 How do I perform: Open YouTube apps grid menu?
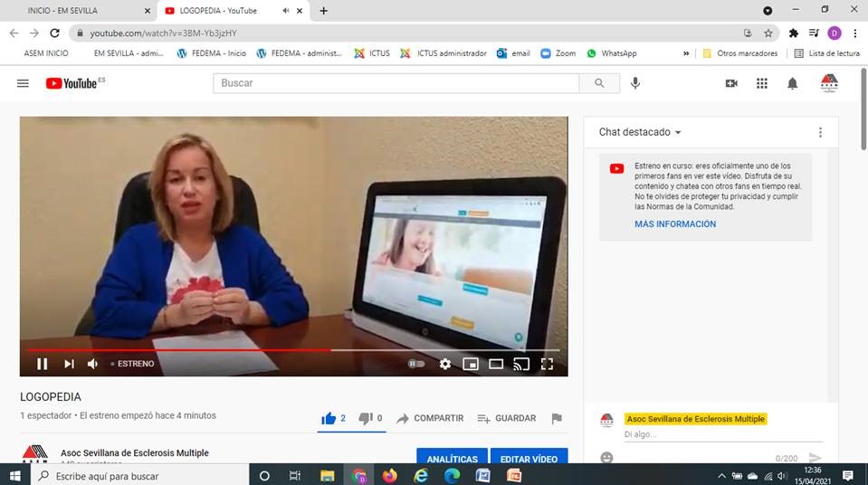761,83
